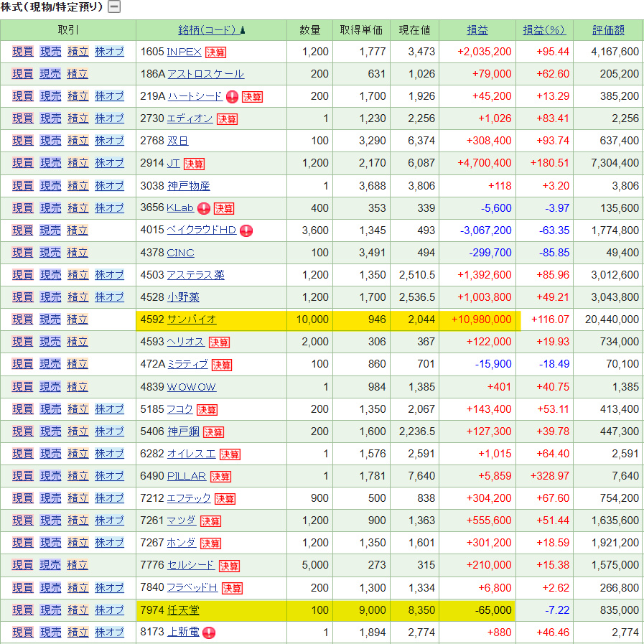This screenshot has height=644, width=644.
Task: Click the alert icon next to ベイクラウドHD
Action: pos(246,231)
